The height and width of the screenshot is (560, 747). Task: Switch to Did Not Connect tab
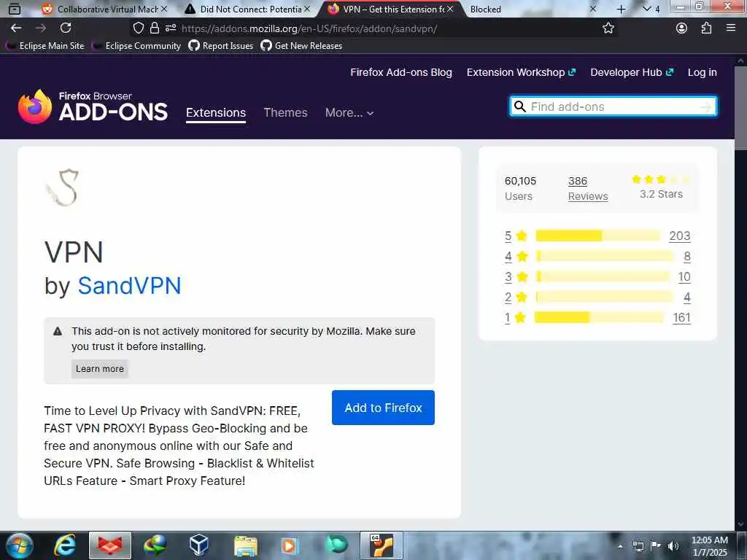pyautogui.click(x=247, y=9)
